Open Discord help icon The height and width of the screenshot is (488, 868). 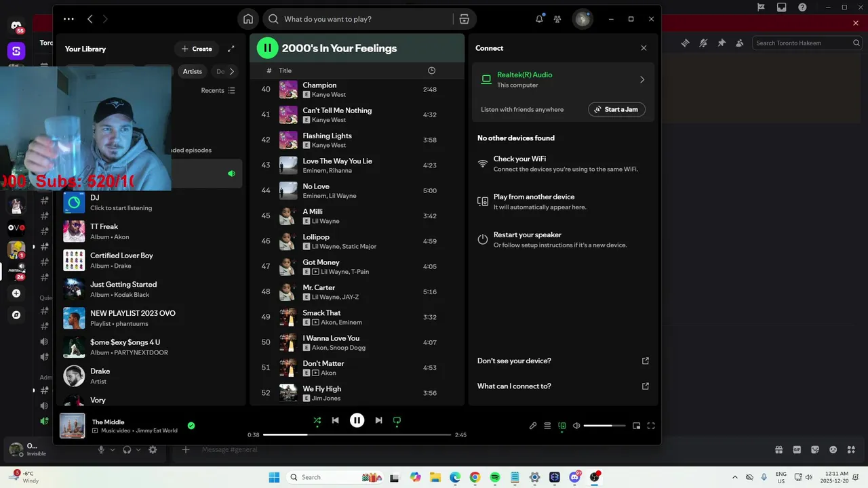[802, 7]
